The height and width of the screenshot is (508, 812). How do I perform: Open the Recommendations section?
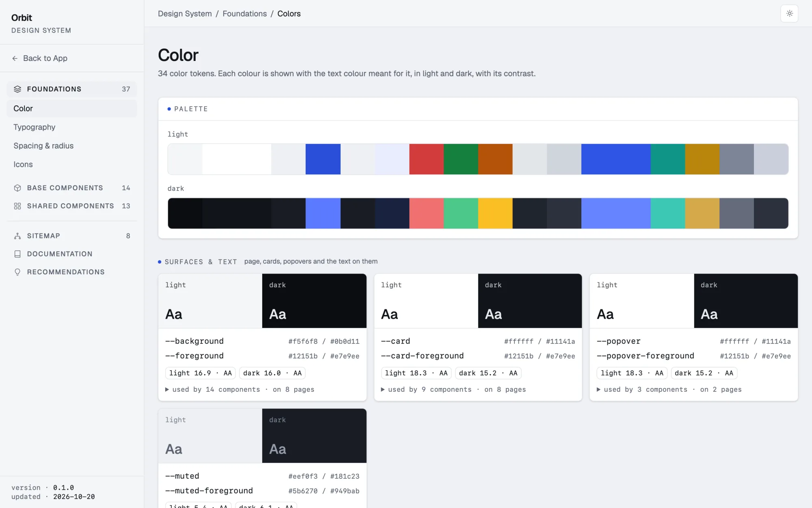click(72, 272)
